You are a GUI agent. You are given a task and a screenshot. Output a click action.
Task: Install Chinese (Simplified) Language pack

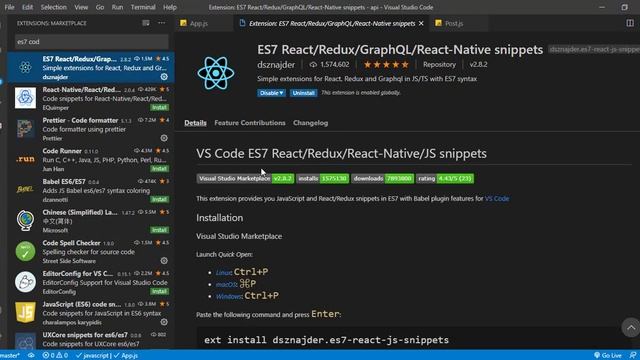(x=159, y=230)
